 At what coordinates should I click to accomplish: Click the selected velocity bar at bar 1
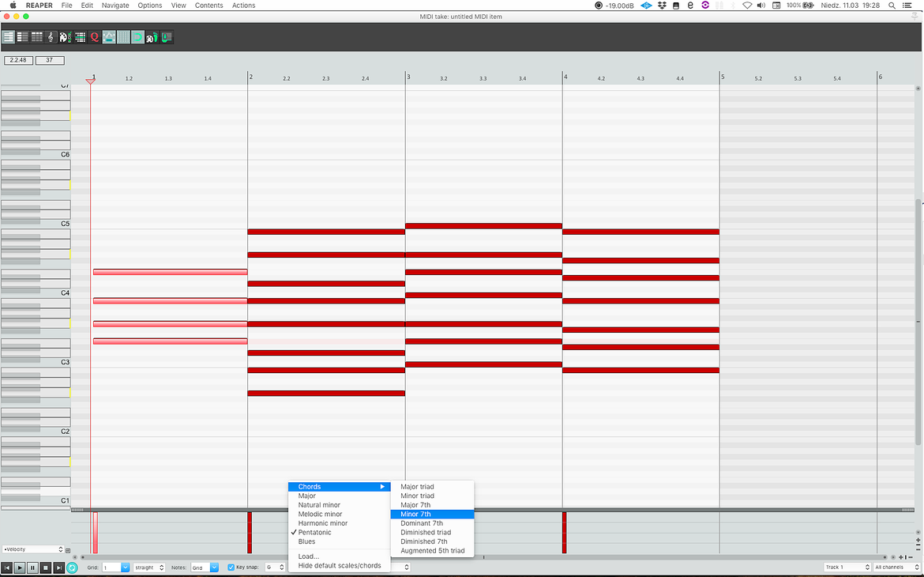pyautogui.click(x=95, y=533)
